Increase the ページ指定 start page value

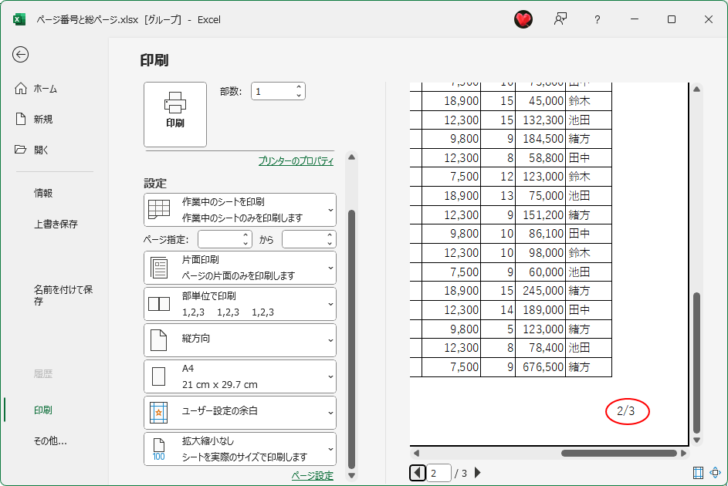(x=246, y=235)
